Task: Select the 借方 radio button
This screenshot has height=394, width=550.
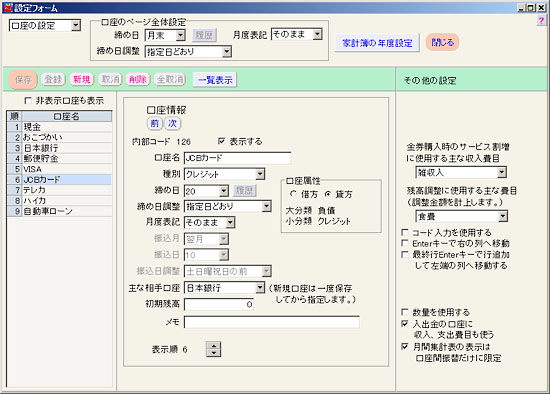Action: [293, 194]
